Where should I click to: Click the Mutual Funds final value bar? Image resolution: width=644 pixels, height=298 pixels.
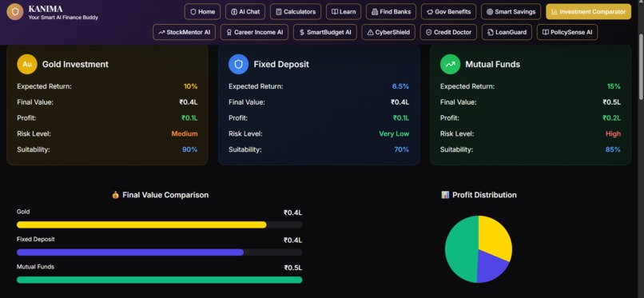click(x=159, y=280)
